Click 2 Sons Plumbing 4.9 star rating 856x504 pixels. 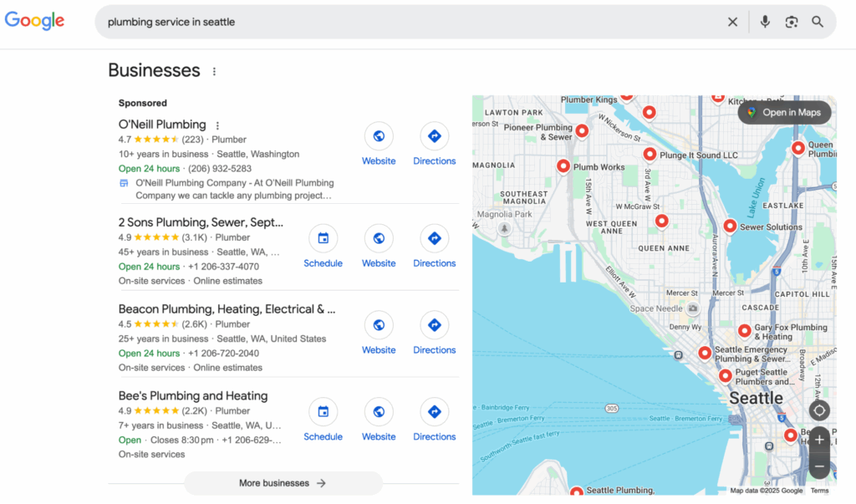click(149, 237)
